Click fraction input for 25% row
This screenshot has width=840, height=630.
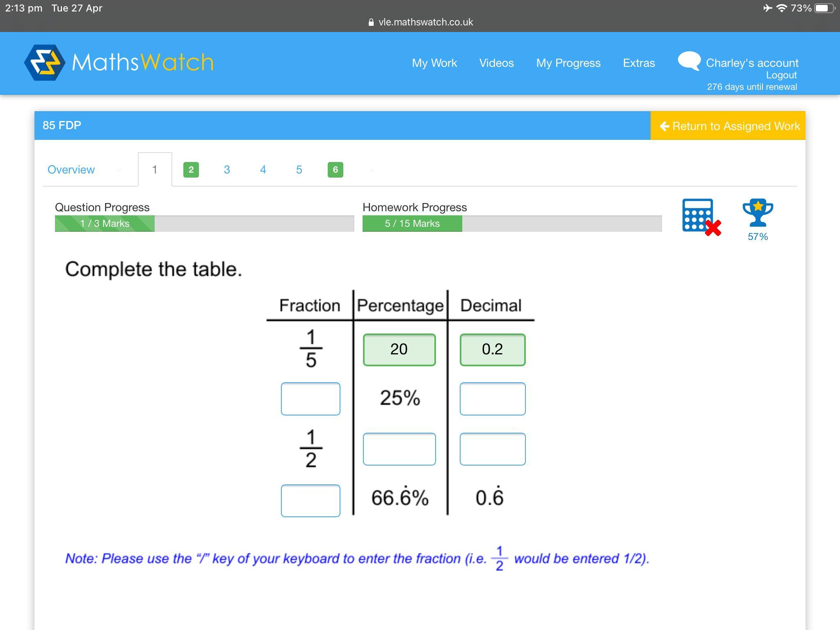point(310,399)
